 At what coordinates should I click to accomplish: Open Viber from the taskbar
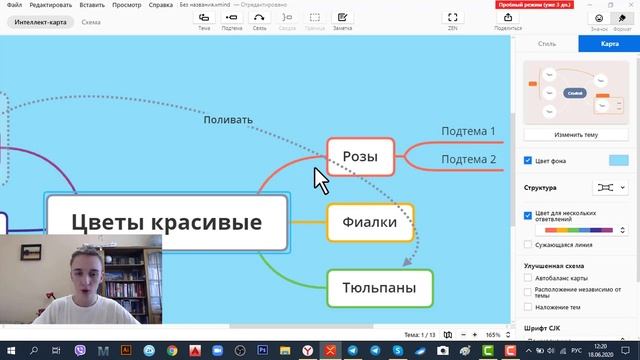pyautogui.click(x=80, y=351)
